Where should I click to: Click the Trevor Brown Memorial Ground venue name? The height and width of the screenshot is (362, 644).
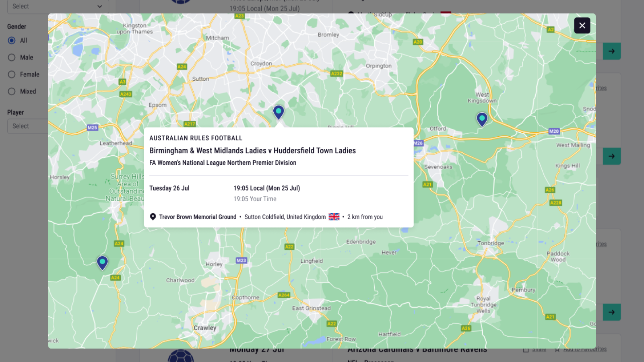click(198, 217)
